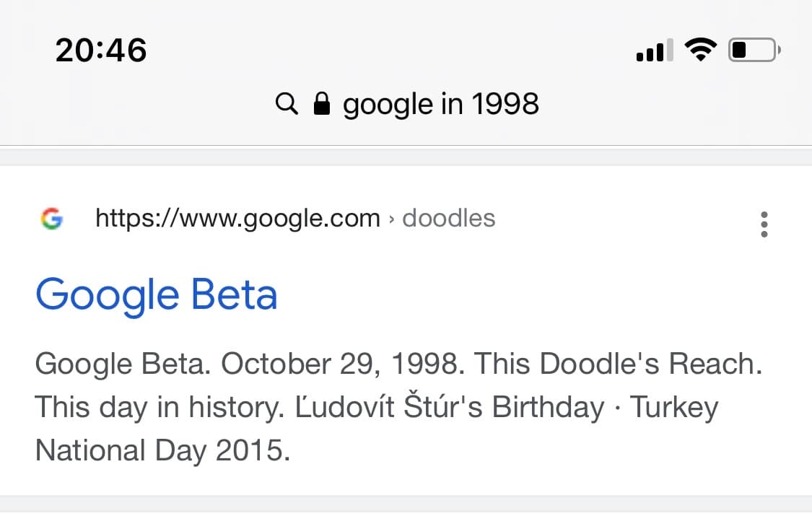
Task: Click the 'google in 1998' address field
Action: [x=440, y=105]
